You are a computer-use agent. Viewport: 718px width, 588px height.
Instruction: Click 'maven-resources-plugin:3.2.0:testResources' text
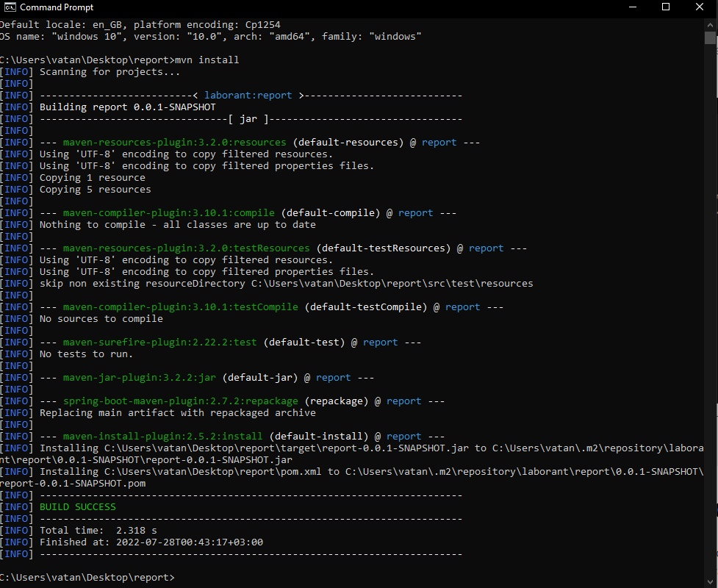[x=187, y=248]
